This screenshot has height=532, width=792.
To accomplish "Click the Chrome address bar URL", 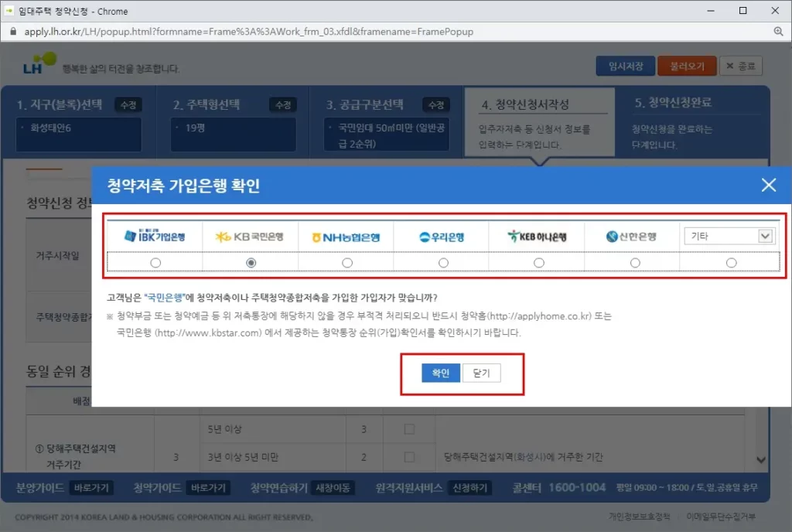I will click(x=248, y=32).
